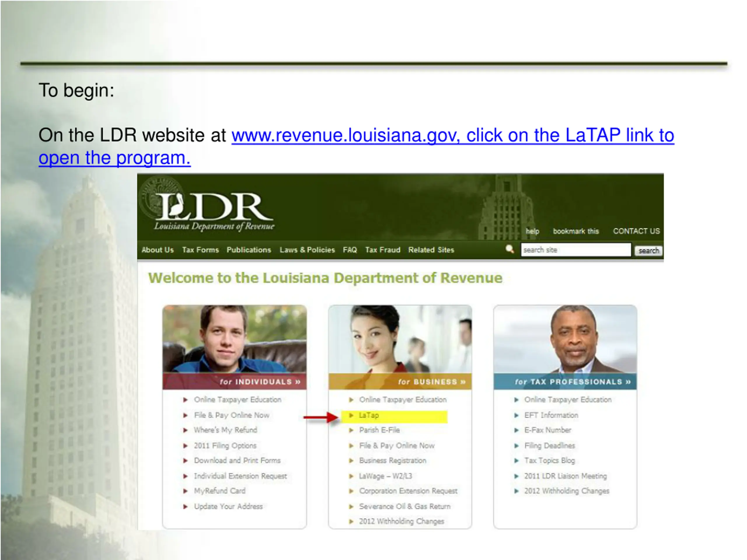Image resolution: width=747 pixels, height=560 pixels.
Task: Open Tax Topics Blog link
Action: (549, 461)
